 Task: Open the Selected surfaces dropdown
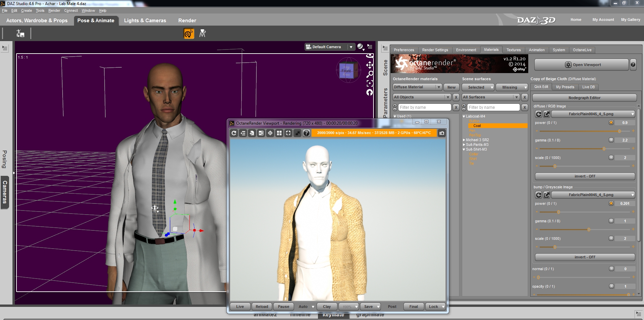(x=478, y=87)
